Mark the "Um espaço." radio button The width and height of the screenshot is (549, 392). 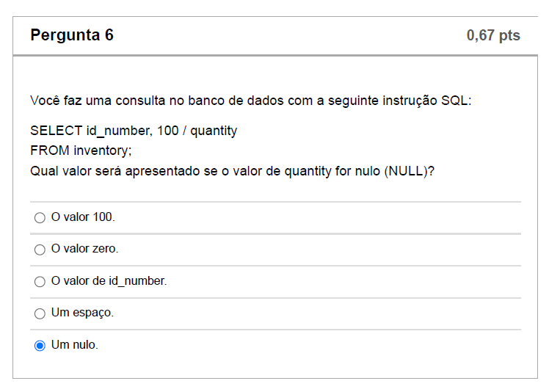point(40,313)
